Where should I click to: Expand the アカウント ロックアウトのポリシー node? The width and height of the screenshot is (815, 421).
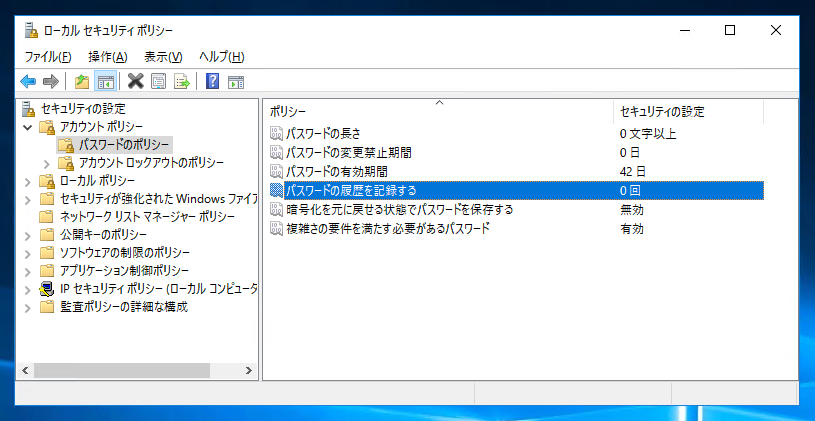tap(47, 164)
